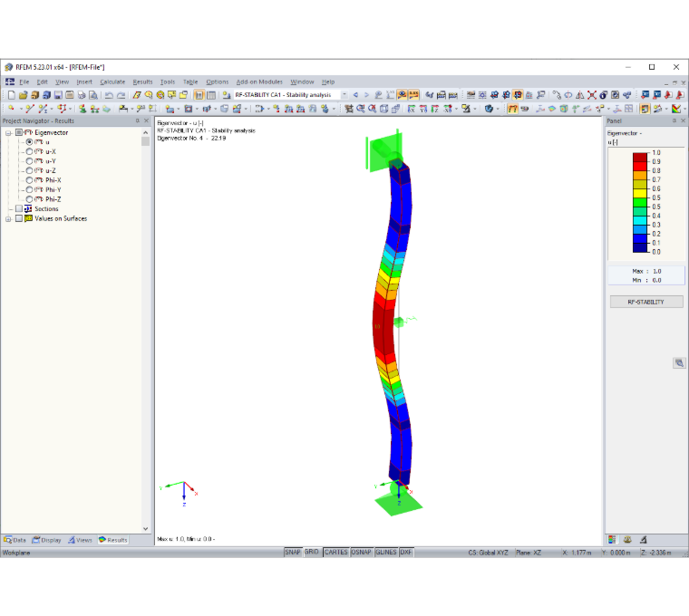Select the u-X radio button

(29, 151)
